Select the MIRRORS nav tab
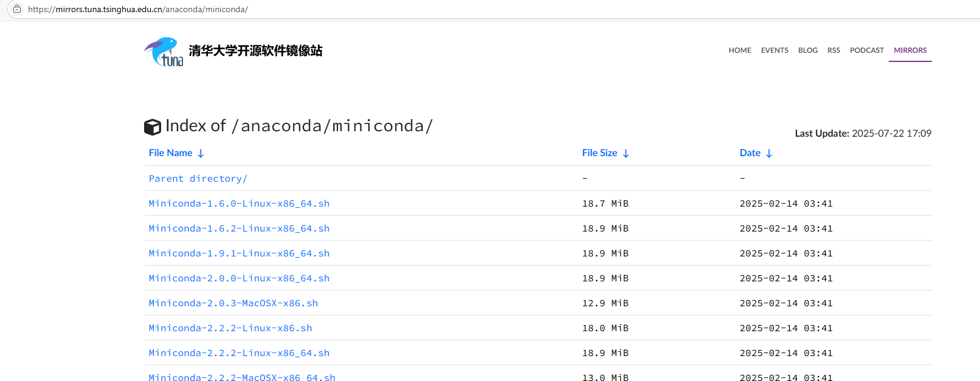 910,50
